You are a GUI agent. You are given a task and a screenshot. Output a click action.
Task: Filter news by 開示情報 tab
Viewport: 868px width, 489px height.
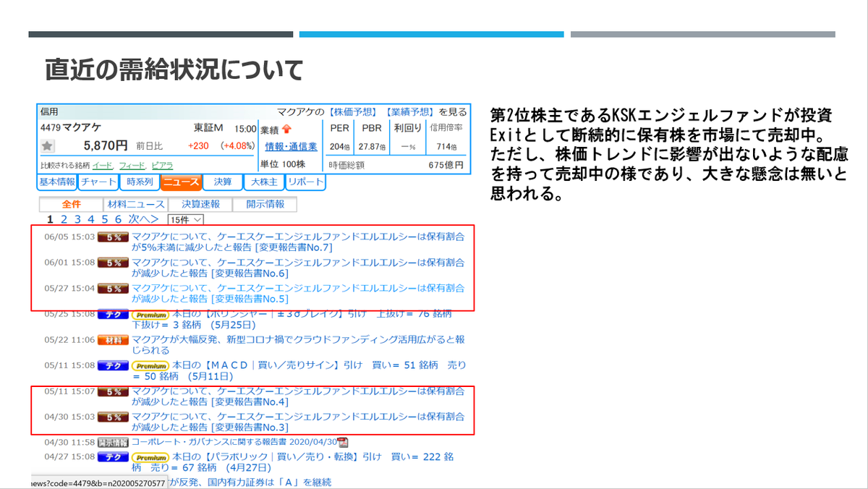[265, 205]
